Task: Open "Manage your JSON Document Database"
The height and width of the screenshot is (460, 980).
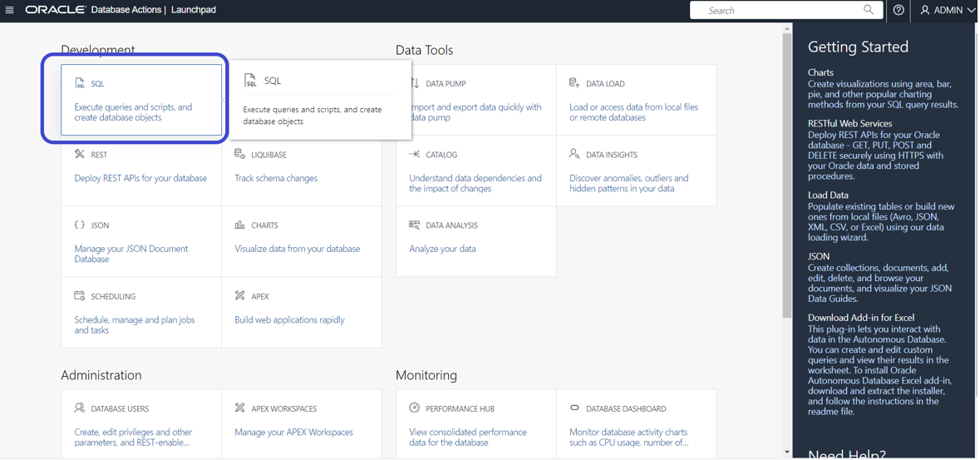Action: click(x=131, y=254)
